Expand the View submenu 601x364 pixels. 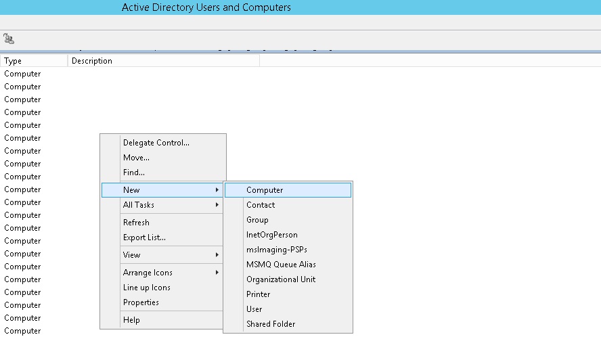coord(162,255)
